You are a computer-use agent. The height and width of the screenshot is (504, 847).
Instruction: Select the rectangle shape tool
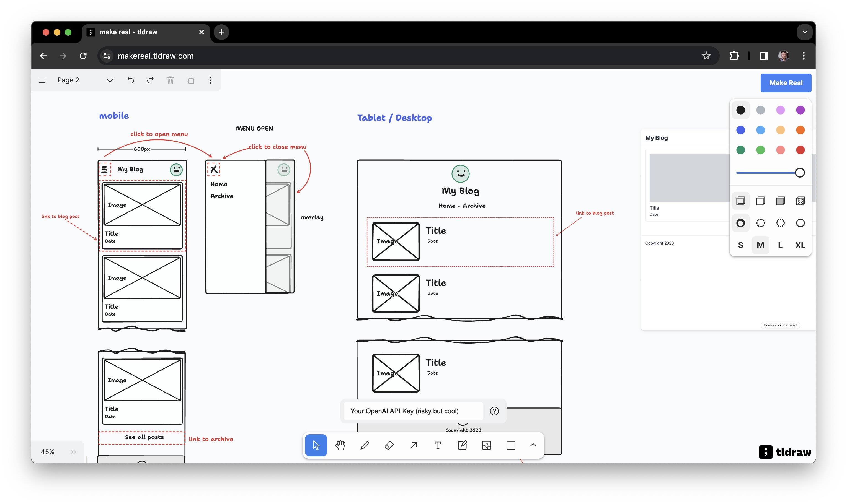[511, 445]
